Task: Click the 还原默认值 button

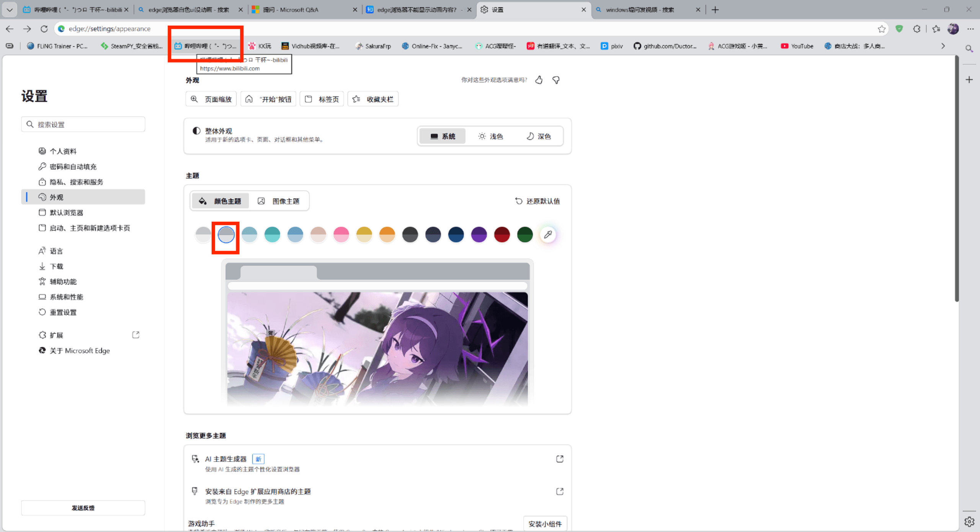Action: click(537, 201)
